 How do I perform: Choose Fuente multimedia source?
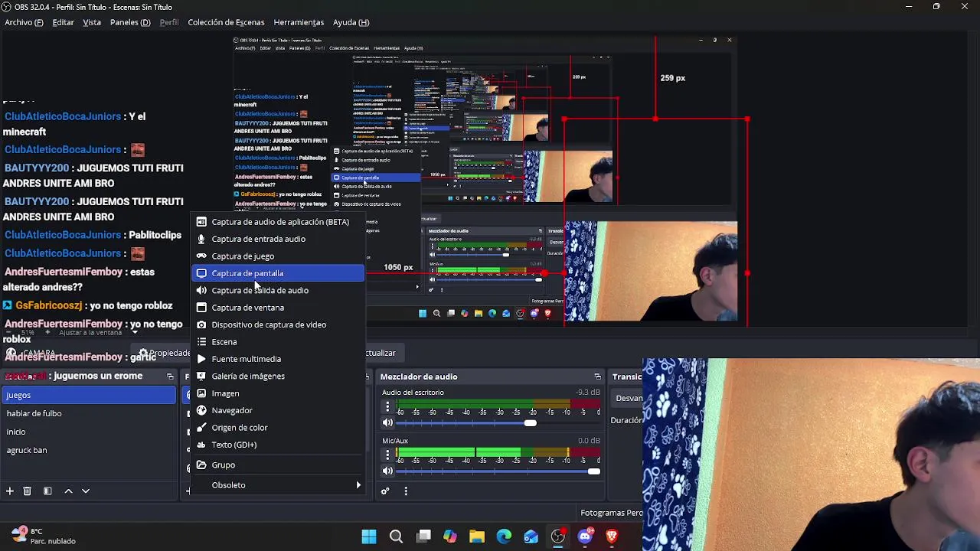[278, 359]
